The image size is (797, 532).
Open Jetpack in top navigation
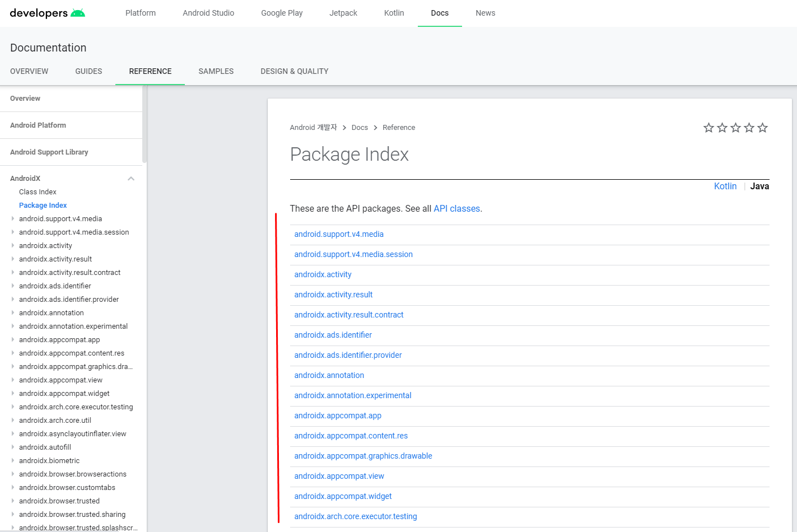point(343,13)
